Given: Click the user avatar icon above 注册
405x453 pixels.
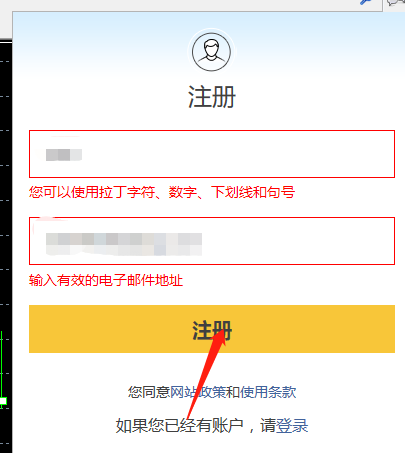Looking at the screenshot, I should click(211, 52).
